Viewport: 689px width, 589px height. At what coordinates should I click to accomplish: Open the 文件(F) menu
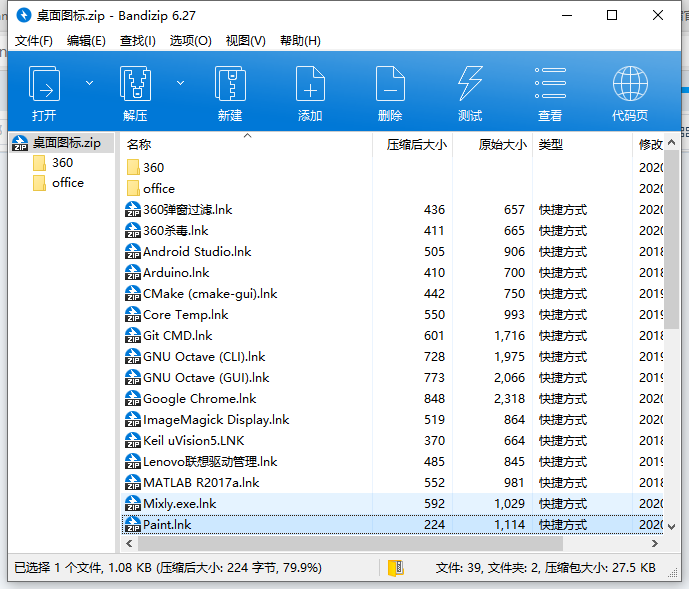pyautogui.click(x=33, y=41)
